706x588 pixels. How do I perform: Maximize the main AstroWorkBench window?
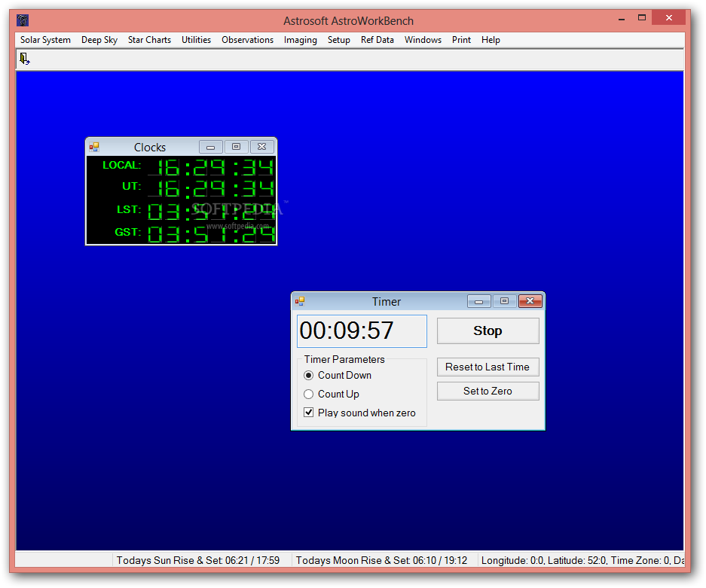642,18
